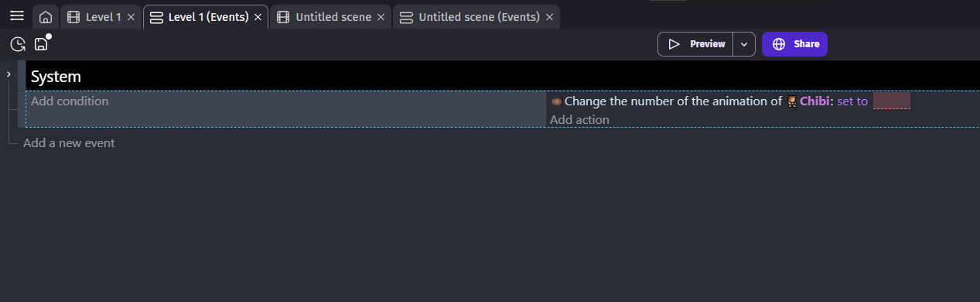980x302 pixels.
Task: Close the Level 1 (Events) tab
Action: 258,17
